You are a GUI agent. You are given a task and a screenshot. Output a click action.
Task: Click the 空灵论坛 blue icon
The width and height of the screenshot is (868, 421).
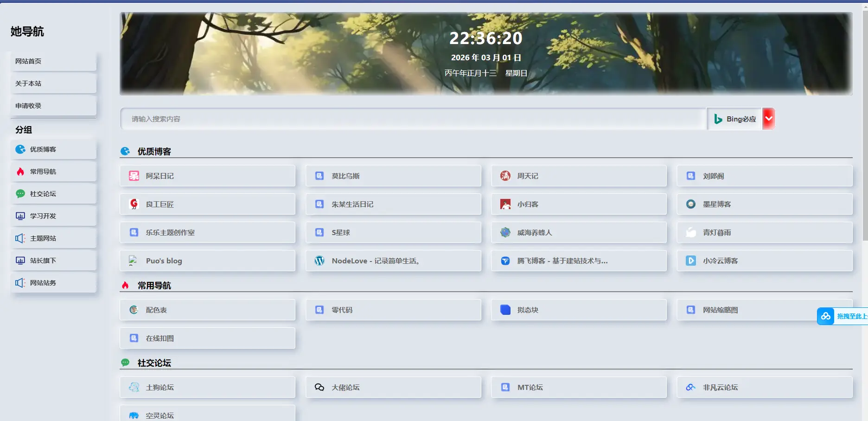(x=134, y=416)
